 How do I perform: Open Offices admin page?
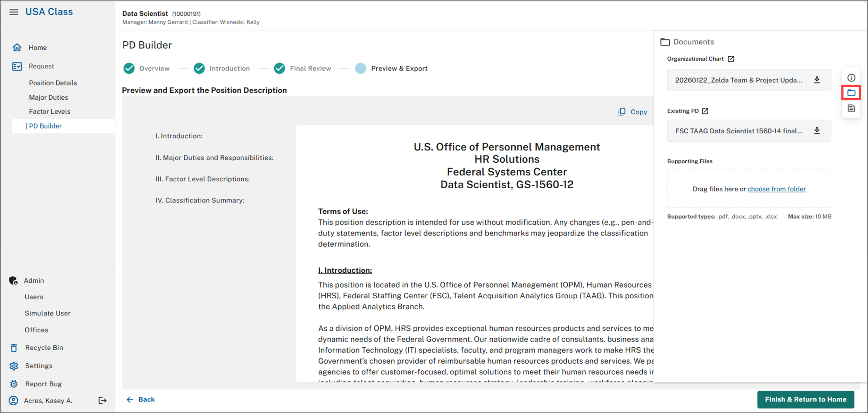tap(36, 330)
